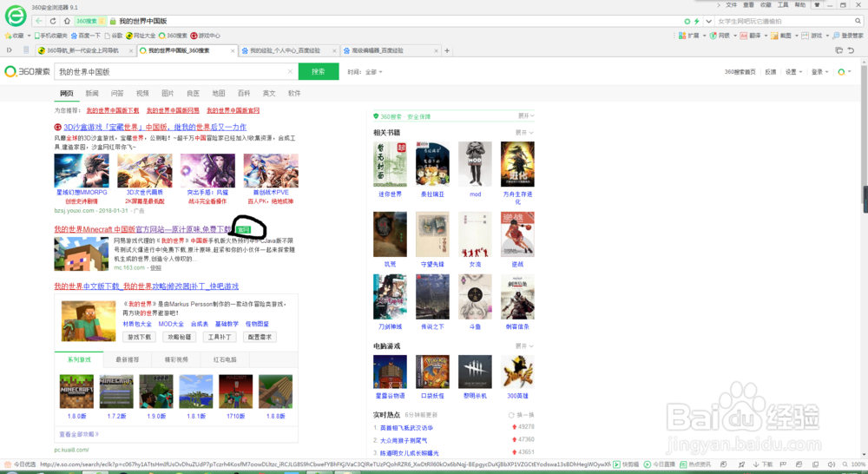Open the 我的世界Minecraft中国版官方网站 result

point(143,229)
